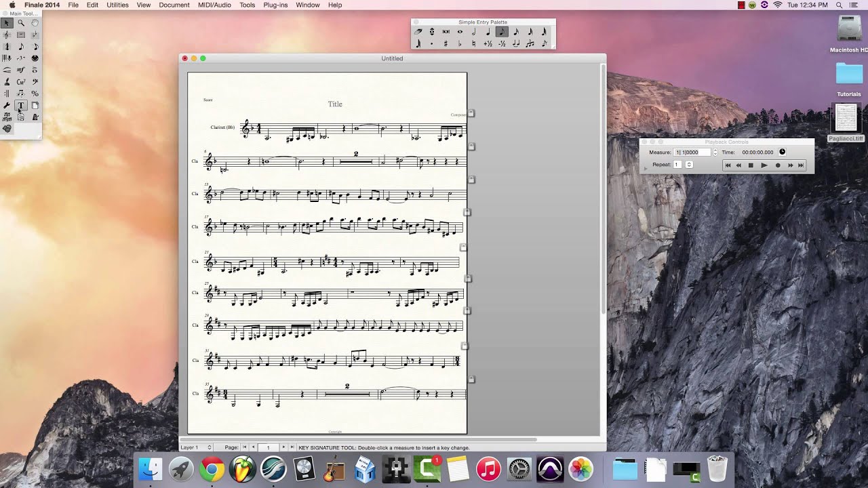Select the Page Layout tool
Image resolution: width=868 pixels, height=488 pixels.
click(x=35, y=105)
